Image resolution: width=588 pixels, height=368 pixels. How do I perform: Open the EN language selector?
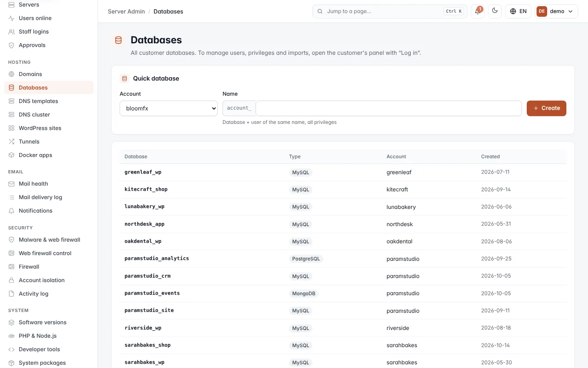tap(518, 11)
